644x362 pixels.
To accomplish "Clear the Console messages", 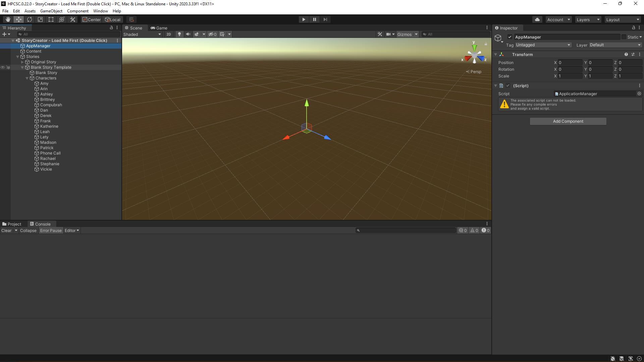I will tap(6, 230).
